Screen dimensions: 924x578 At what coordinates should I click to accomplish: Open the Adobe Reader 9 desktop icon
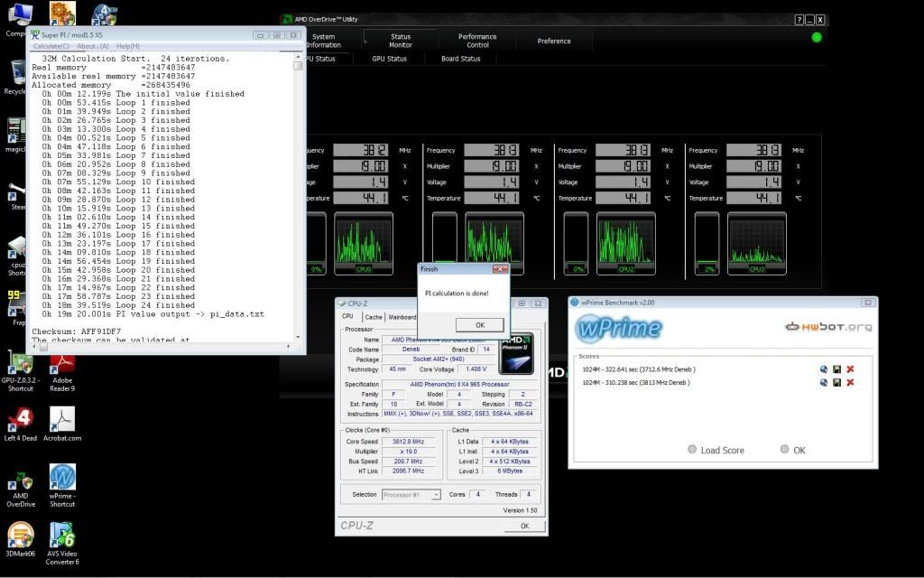[x=62, y=370]
